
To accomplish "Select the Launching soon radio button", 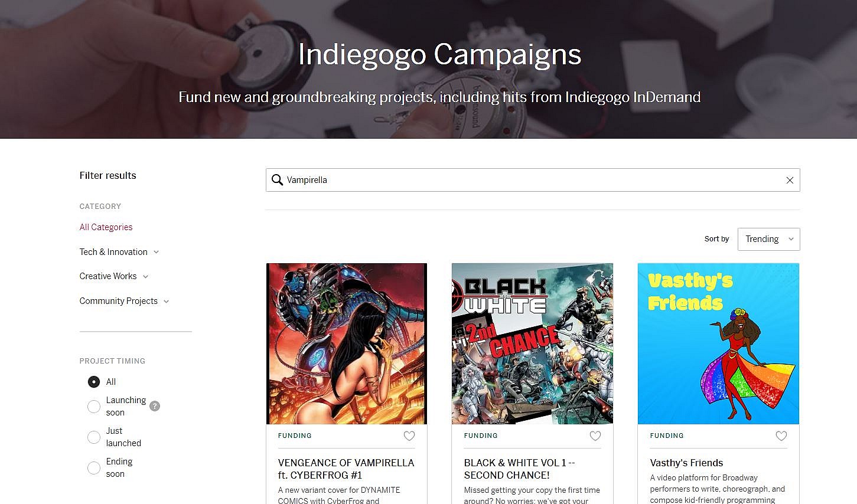I will coord(94,407).
